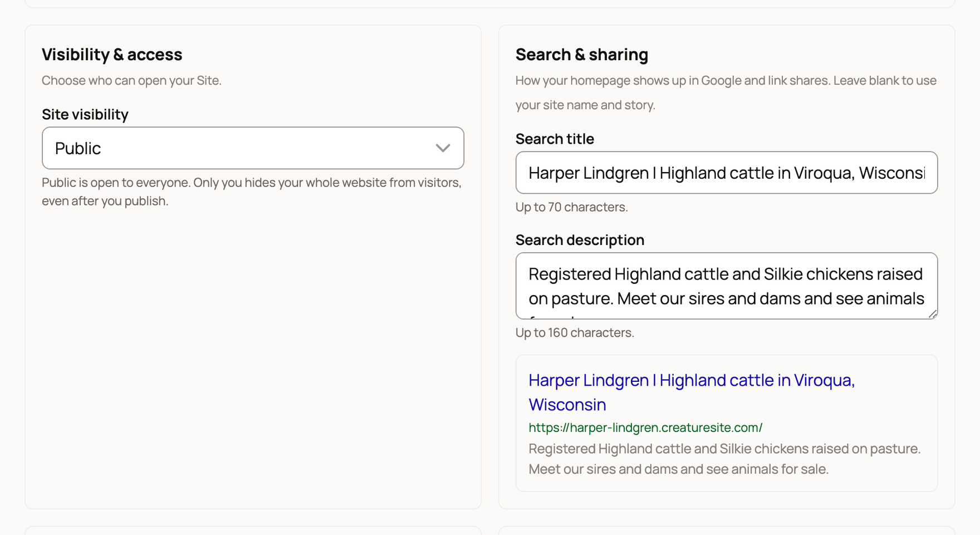Click the green harper-lindgren.creaturesite.com URL
Screen dimensions: 980x535
(645, 428)
